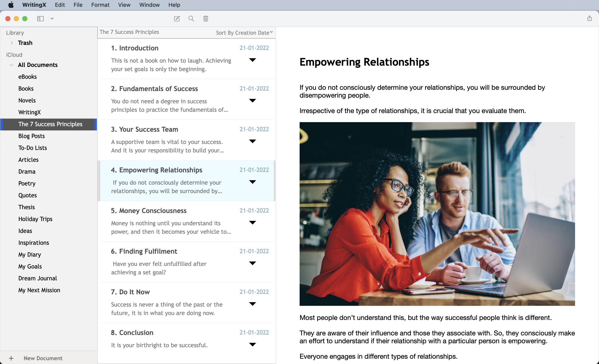Open the View menu
This screenshot has width=599, height=364.
tap(124, 5)
